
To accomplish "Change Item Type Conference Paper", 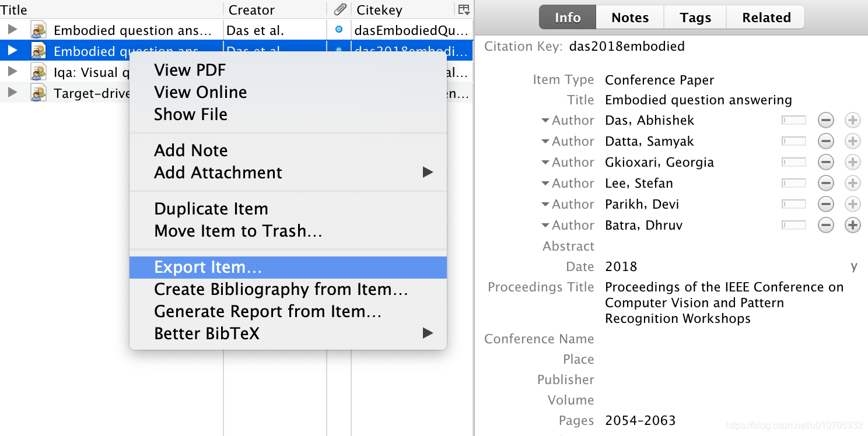I will click(x=659, y=80).
